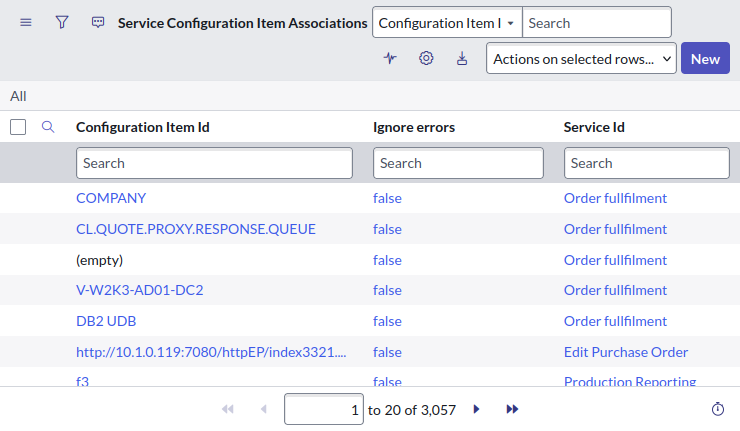Go to next page arrow
The image size is (740, 431).
coord(477,409)
